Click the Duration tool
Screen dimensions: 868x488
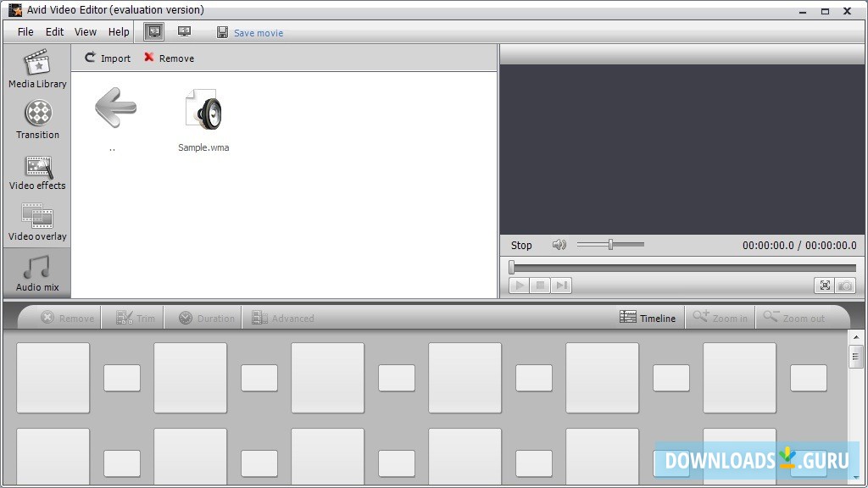(x=207, y=319)
